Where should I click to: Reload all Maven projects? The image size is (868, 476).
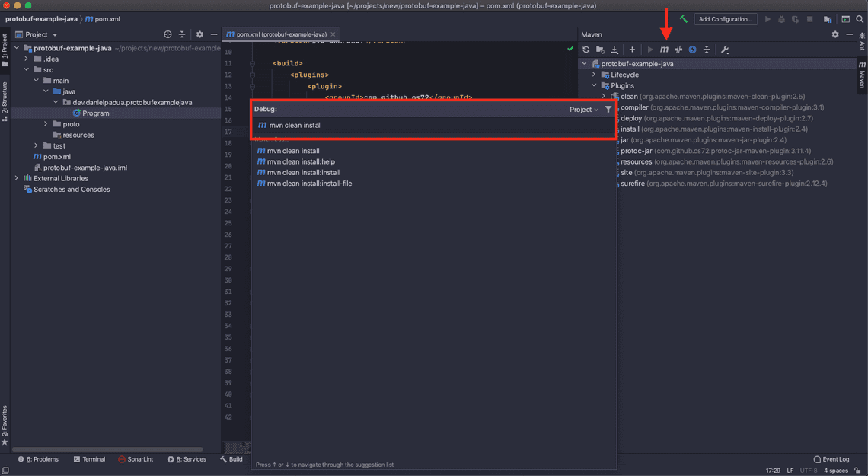(x=586, y=49)
